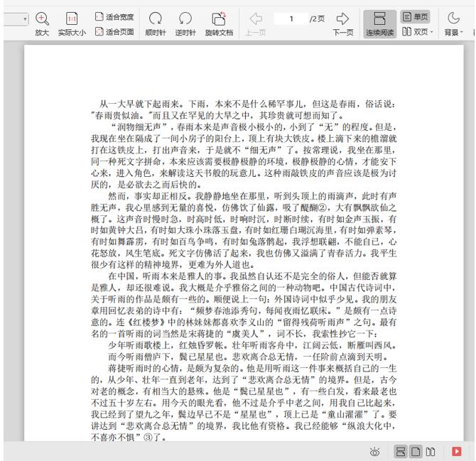Set view to 实际大小 actual size
The width and height of the screenshot is (476, 461).
pos(72,24)
